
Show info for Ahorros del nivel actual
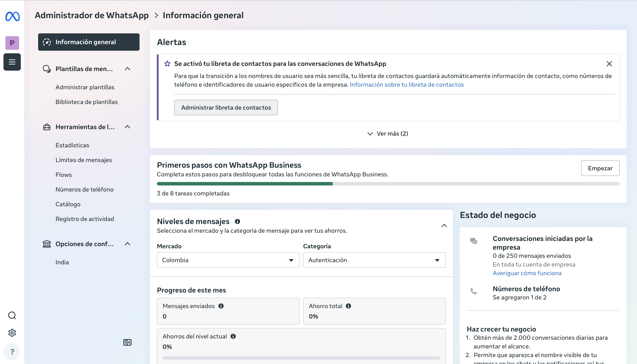click(x=233, y=336)
